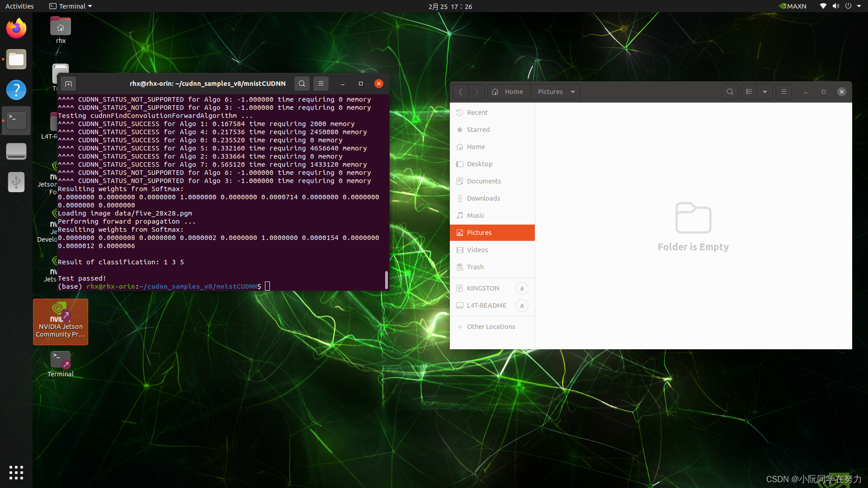Eject KINGSTON drive

click(522, 288)
